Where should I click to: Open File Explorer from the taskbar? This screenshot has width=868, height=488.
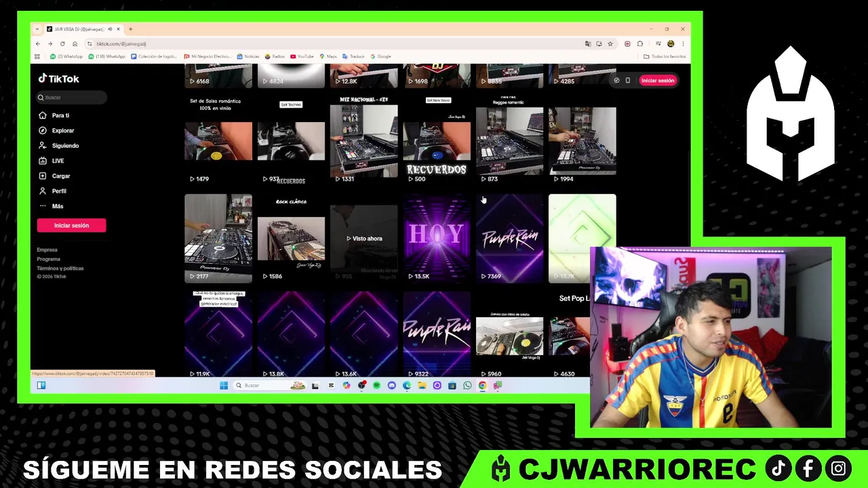[422, 386]
